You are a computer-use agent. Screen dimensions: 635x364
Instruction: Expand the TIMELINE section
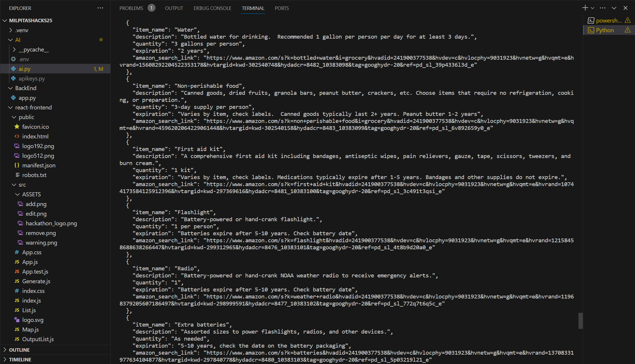20,359
